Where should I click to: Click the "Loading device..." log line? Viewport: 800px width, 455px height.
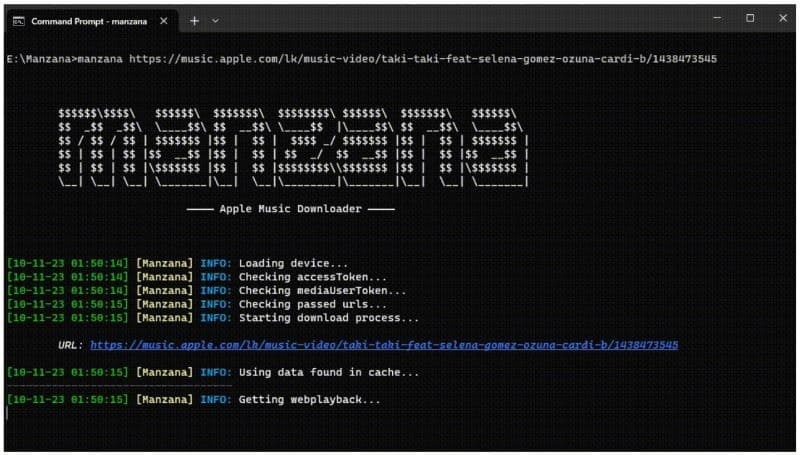click(293, 263)
